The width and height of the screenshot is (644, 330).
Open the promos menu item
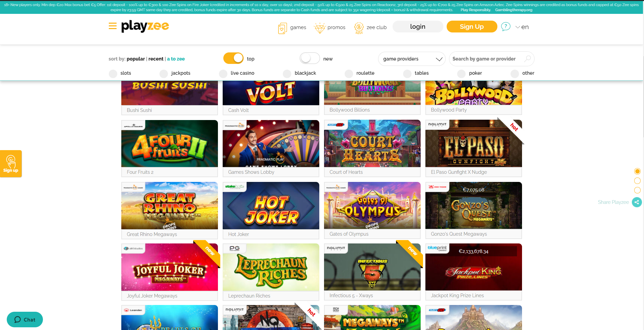point(336,27)
